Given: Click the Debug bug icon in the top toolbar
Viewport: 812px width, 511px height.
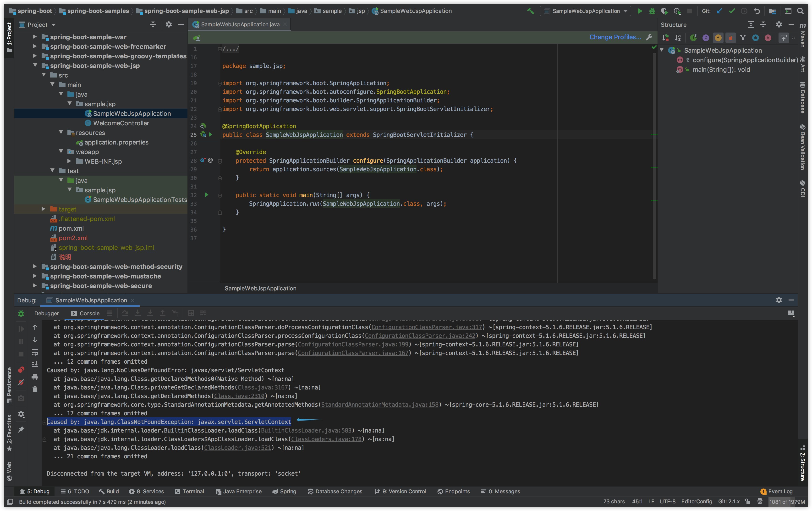Looking at the screenshot, I should [x=652, y=11].
